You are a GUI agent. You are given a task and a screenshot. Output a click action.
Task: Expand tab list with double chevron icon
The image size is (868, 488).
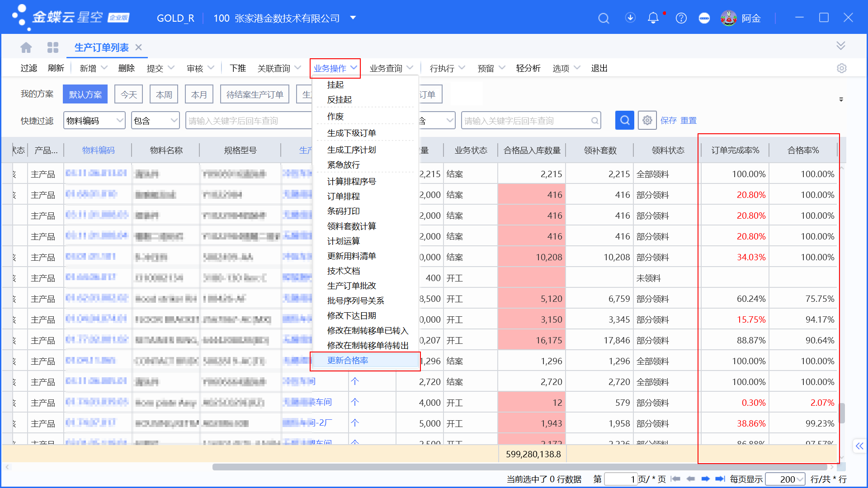(x=841, y=46)
